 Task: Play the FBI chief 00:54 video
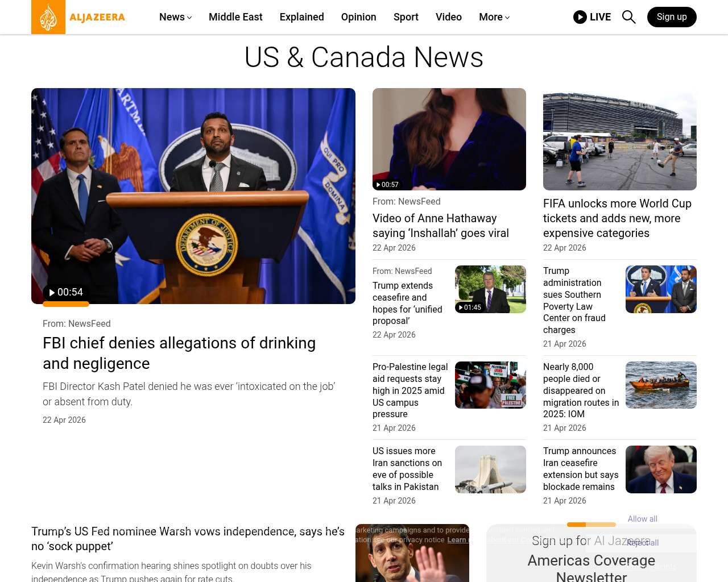pos(66,292)
